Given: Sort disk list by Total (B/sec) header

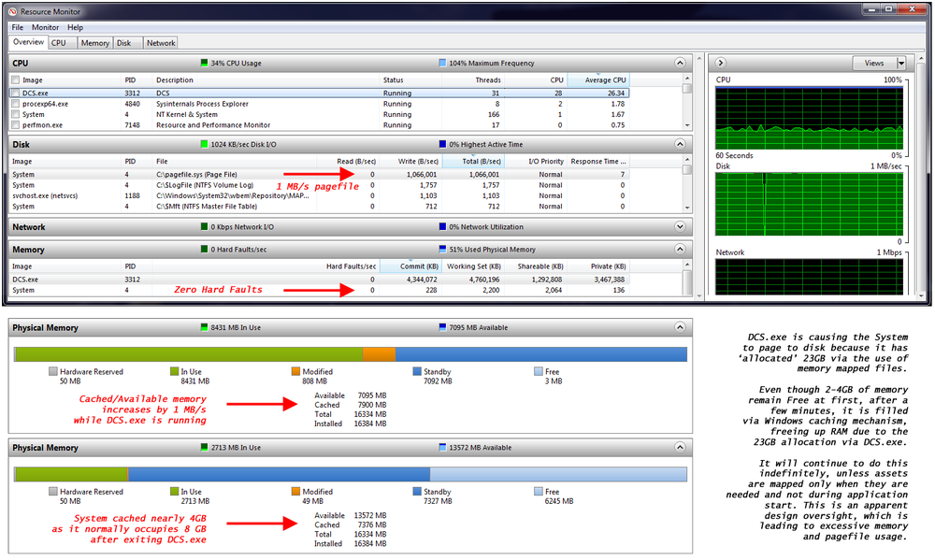Looking at the screenshot, I should (473, 161).
